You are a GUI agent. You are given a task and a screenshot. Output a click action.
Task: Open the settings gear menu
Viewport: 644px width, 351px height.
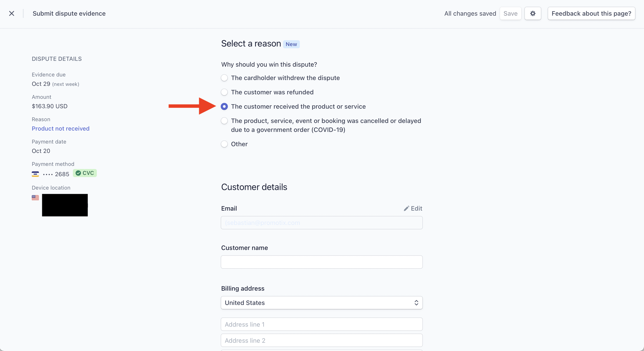(533, 13)
